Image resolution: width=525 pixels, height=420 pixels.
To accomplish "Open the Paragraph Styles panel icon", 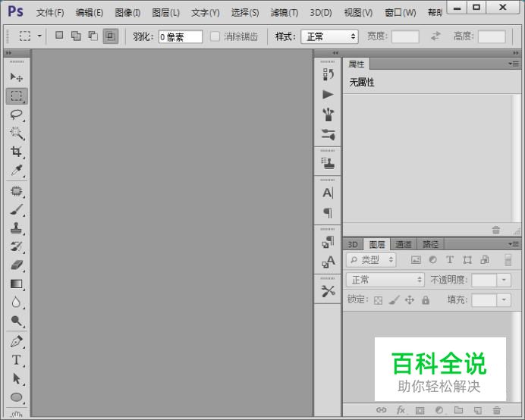I will pyautogui.click(x=328, y=242).
